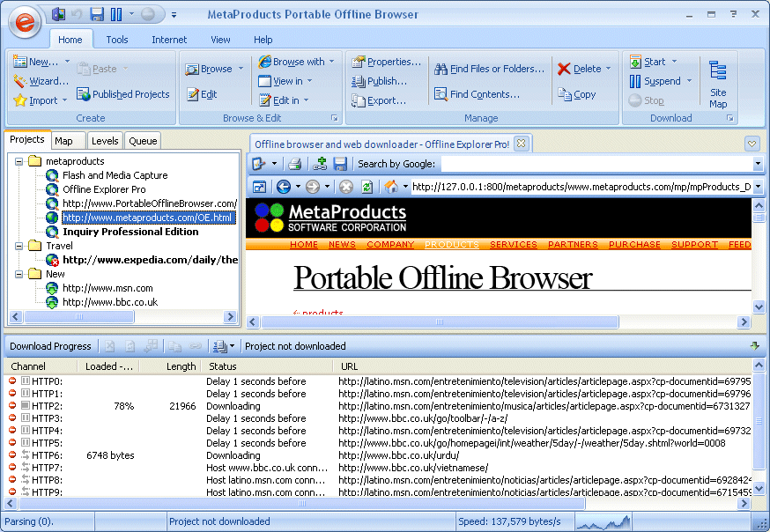Switch to the Tools ribbon tab

click(117, 40)
